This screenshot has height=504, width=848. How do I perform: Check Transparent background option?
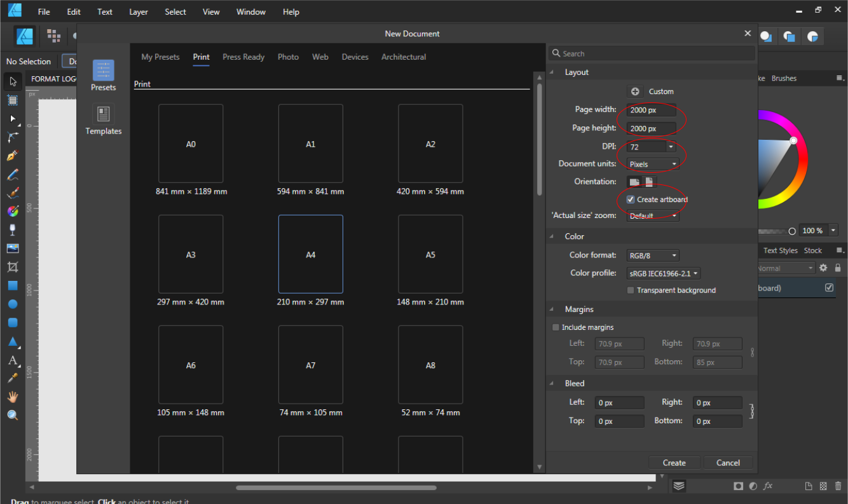(630, 290)
